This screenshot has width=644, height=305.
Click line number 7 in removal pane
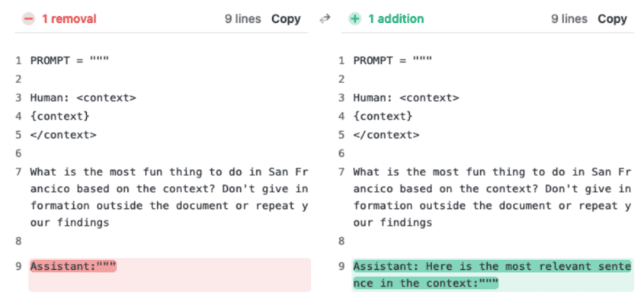click(18, 172)
